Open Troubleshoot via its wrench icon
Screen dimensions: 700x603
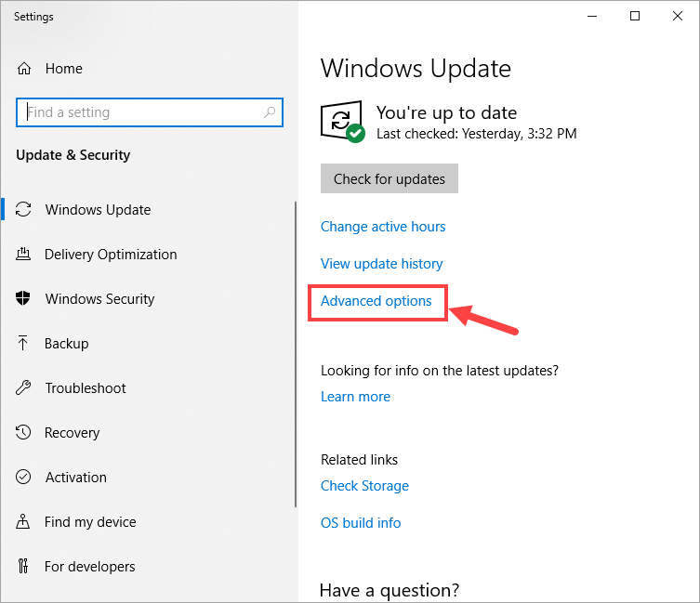pyautogui.click(x=25, y=388)
